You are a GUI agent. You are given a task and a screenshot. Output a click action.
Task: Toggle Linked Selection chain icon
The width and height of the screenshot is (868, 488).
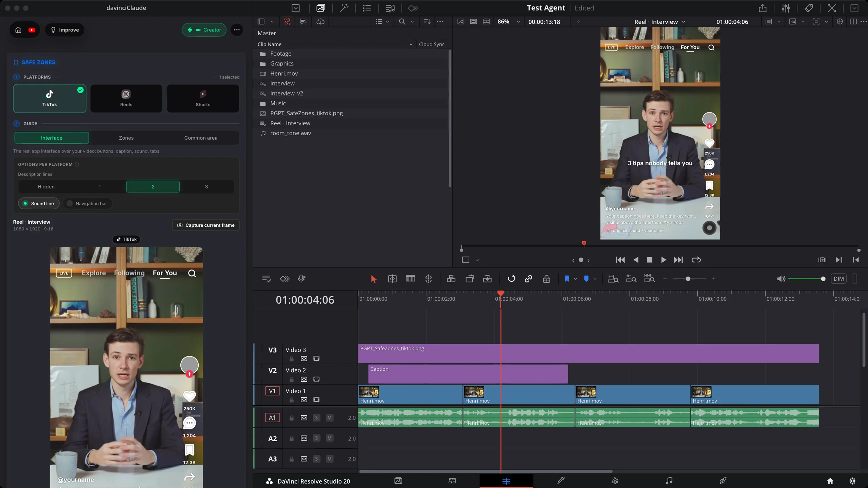528,279
